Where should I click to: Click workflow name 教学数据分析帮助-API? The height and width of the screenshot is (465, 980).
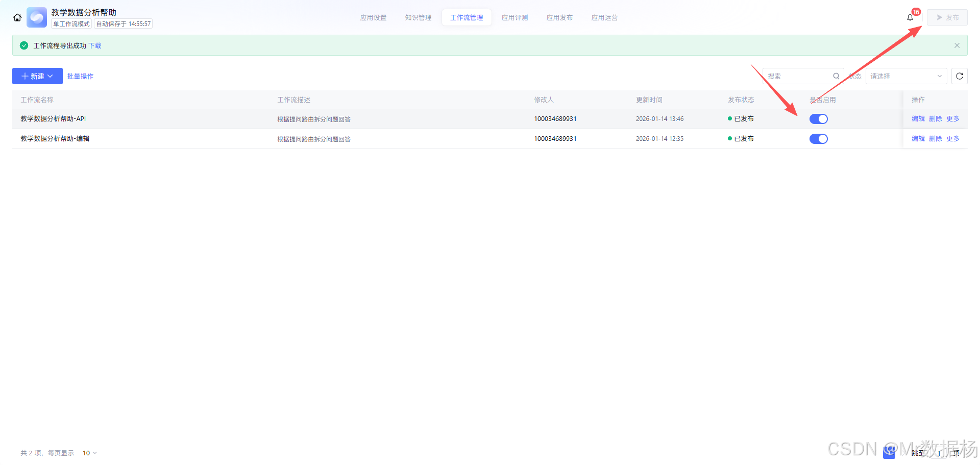pos(53,118)
